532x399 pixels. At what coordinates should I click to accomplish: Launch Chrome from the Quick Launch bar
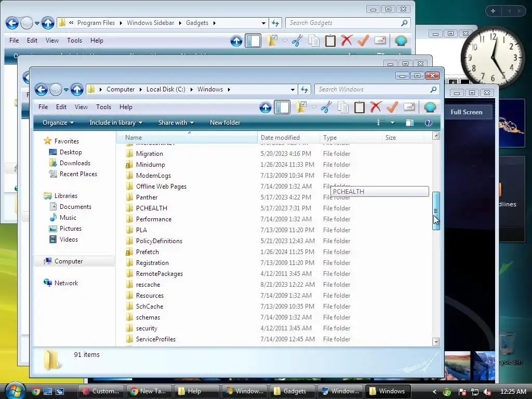36,391
